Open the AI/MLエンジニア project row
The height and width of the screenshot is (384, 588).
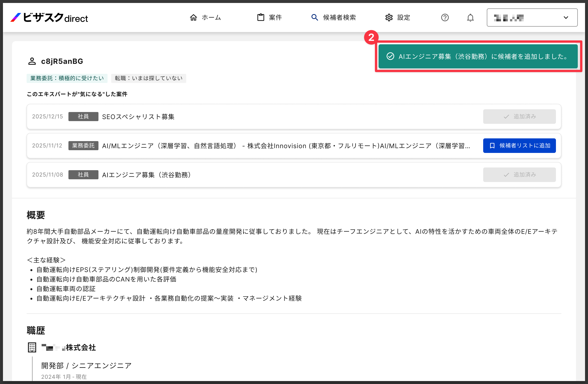(294, 146)
